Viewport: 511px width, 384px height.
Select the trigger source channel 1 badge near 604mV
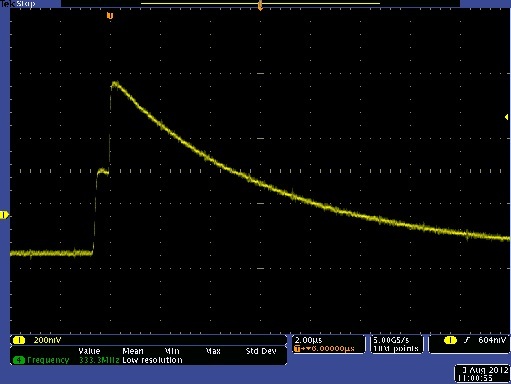click(450, 340)
